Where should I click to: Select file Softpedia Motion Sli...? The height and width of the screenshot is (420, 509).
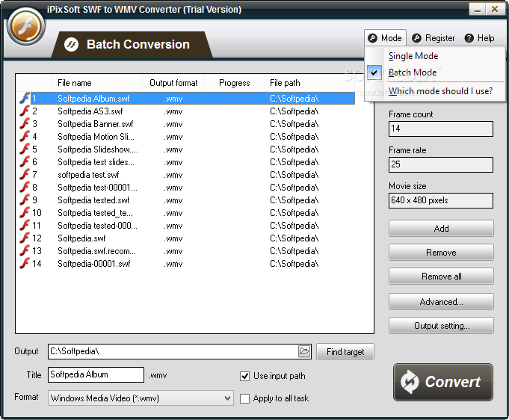(96, 137)
